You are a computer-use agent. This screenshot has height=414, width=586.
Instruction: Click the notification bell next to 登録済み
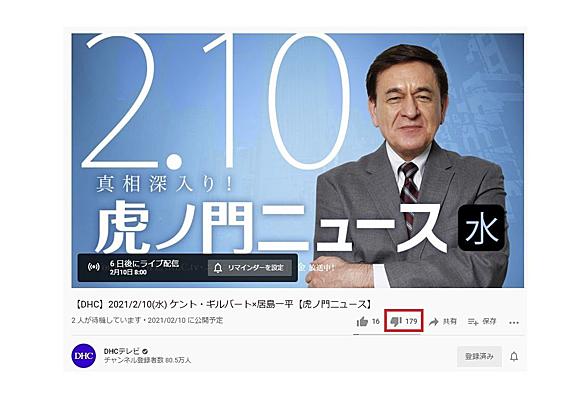(x=514, y=356)
